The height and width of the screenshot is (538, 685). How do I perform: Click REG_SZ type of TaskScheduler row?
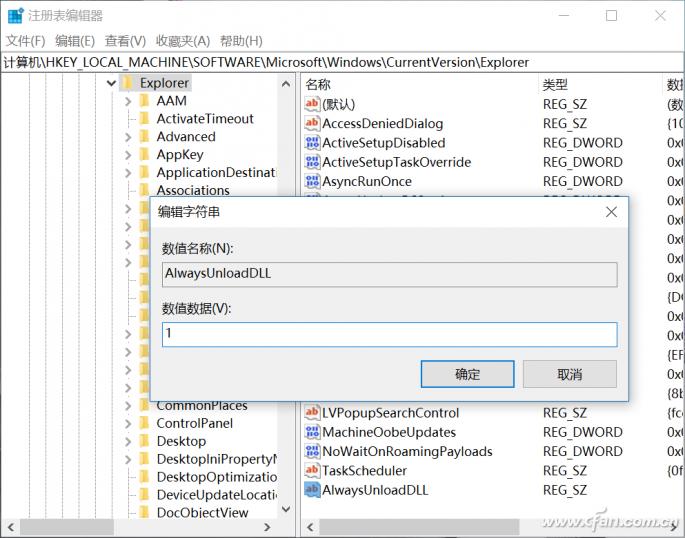564,471
